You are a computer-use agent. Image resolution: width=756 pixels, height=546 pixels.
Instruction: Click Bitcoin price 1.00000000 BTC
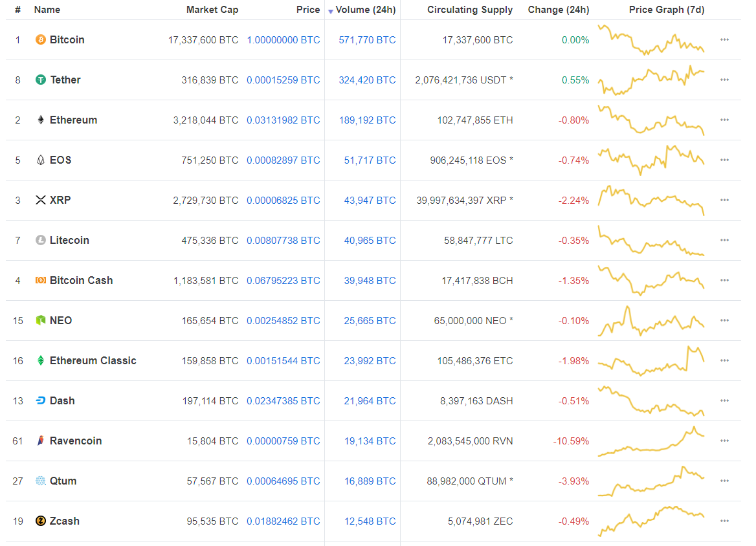(283, 40)
